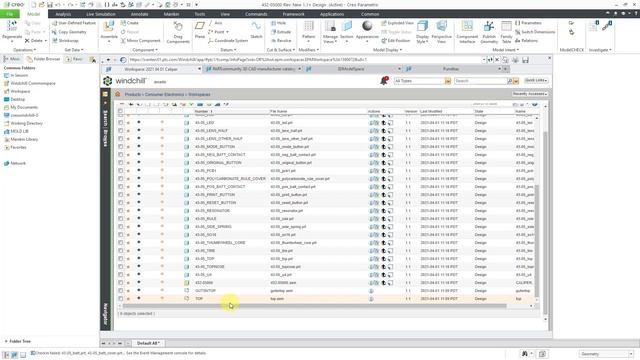
Task: Click the Revolve tool
Action: click(x=281, y=41)
